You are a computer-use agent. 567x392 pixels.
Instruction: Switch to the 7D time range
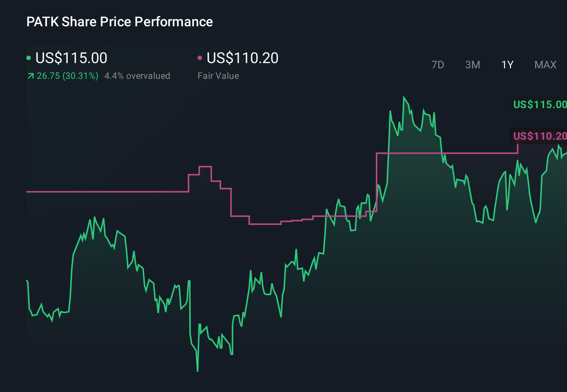pos(438,65)
